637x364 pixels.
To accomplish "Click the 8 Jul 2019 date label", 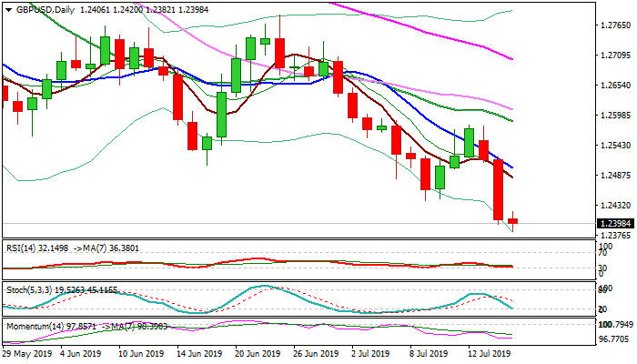I will pos(430,353).
